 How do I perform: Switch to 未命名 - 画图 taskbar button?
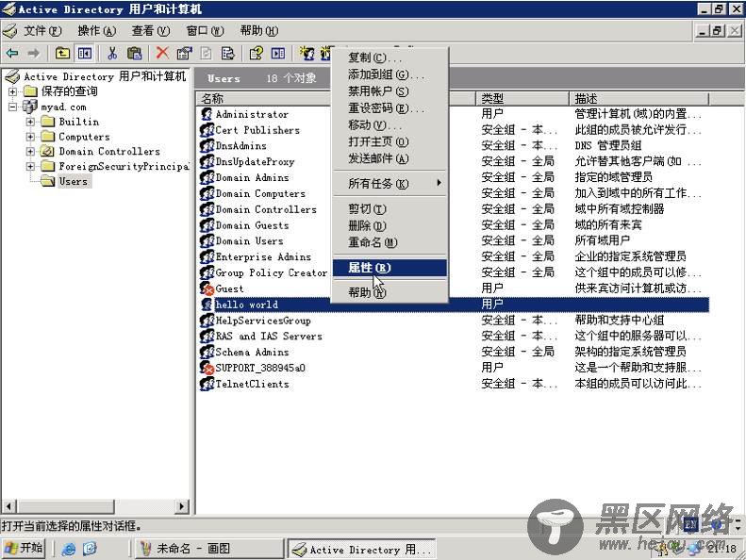(x=207, y=549)
